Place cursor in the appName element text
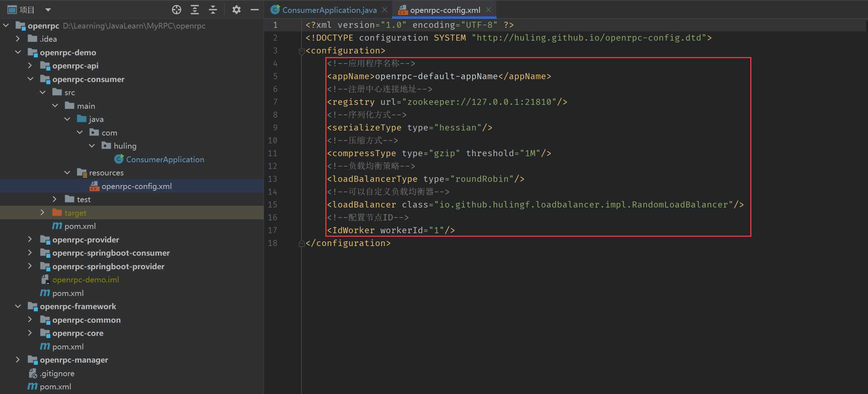Screen dimensions: 868x394 coord(436,76)
